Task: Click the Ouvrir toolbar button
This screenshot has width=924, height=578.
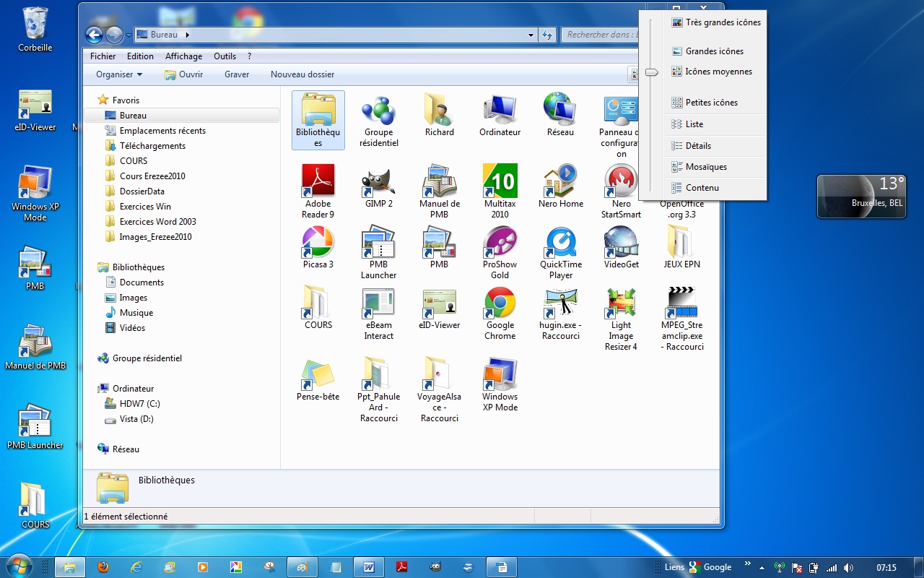Action: (183, 74)
